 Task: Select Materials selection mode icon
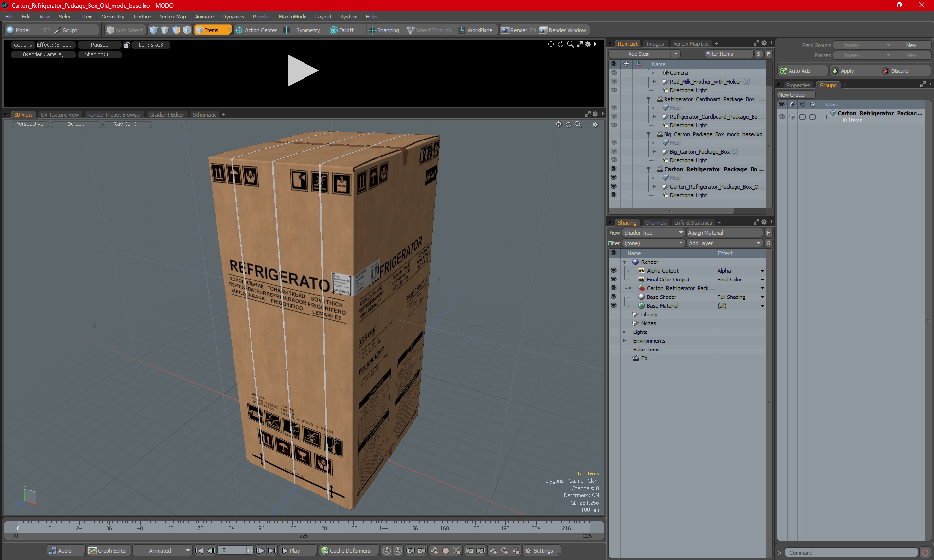pos(187,30)
